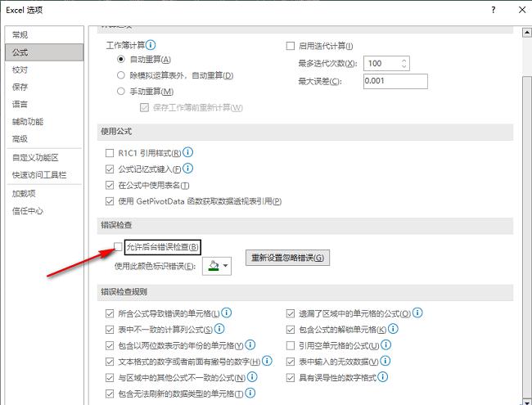Image resolution: width=532 pixels, height=405 pixels.
Task: Open the error indicator color dropdown arrow
Action: pyautogui.click(x=225, y=266)
